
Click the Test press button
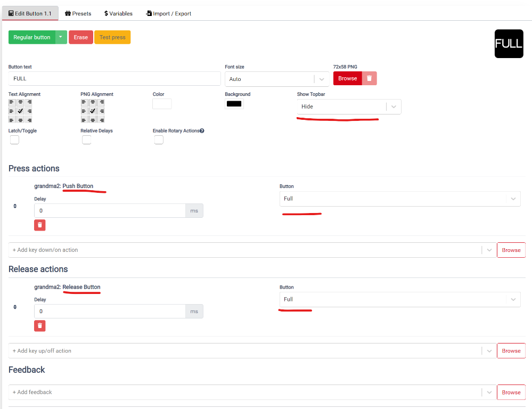pyautogui.click(x=112, y=37)
